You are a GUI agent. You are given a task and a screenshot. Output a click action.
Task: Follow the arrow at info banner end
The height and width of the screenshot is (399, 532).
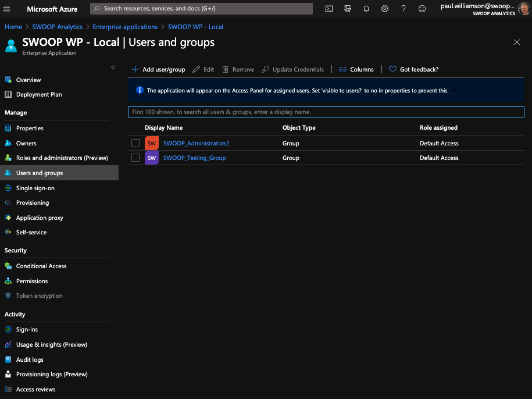[x=454, y=90]
